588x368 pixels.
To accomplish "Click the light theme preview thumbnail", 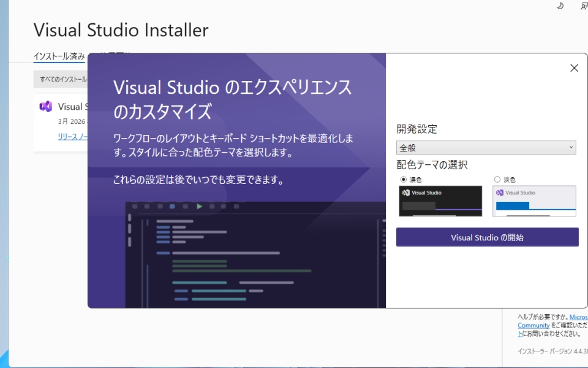I will pyautogui.click(x=534, y=201).
